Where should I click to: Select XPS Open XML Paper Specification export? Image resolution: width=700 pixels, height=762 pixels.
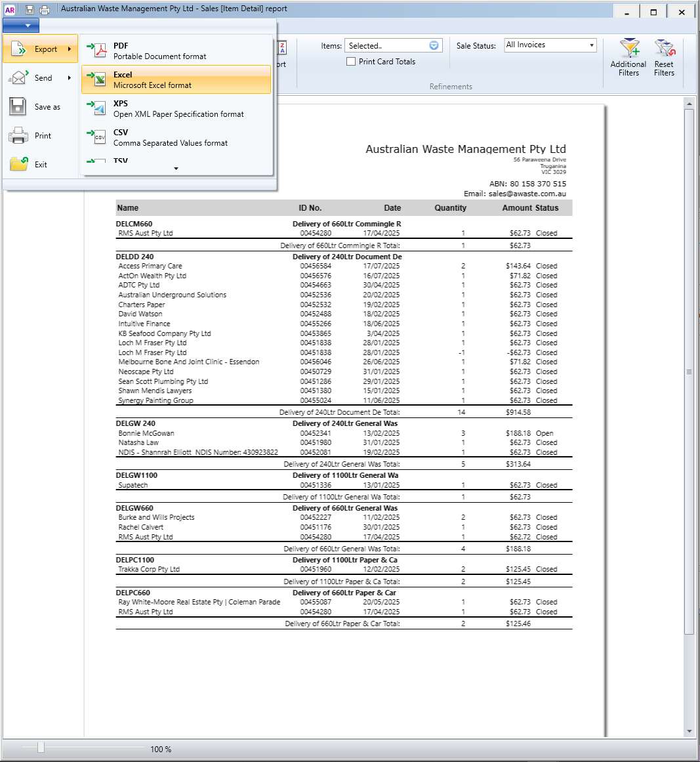click(x=176, y=108)
